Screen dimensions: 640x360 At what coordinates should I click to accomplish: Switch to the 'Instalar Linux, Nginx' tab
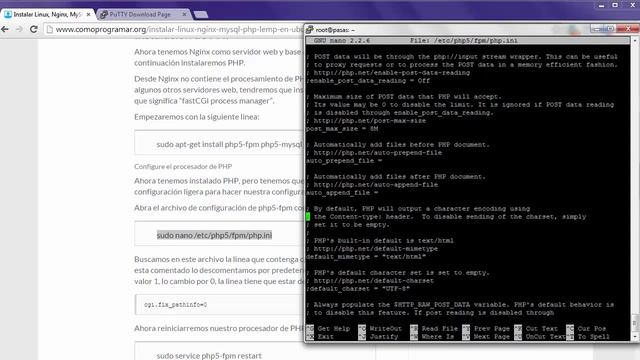(47, 14)
